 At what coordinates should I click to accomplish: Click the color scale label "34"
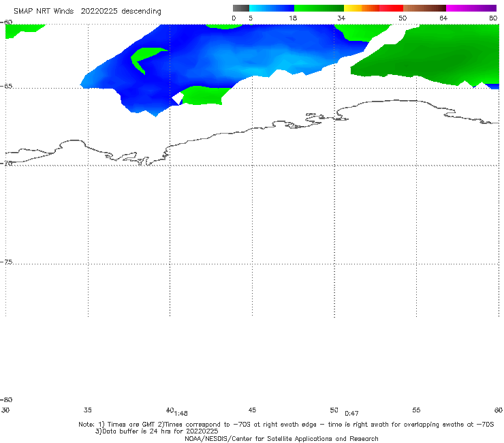point(341,18)
